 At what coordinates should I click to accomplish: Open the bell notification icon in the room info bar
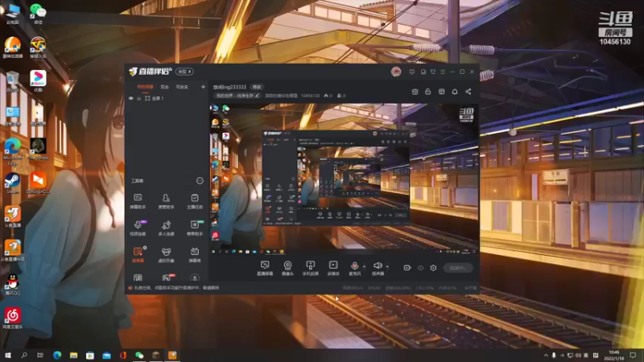[455, 92]
